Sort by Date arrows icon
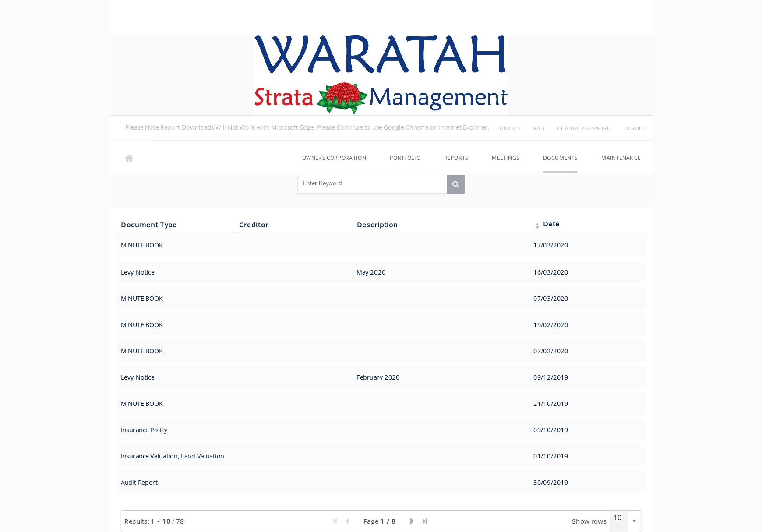Image resolution: width=762 pixels, height=532 pixels. (537, 225)
